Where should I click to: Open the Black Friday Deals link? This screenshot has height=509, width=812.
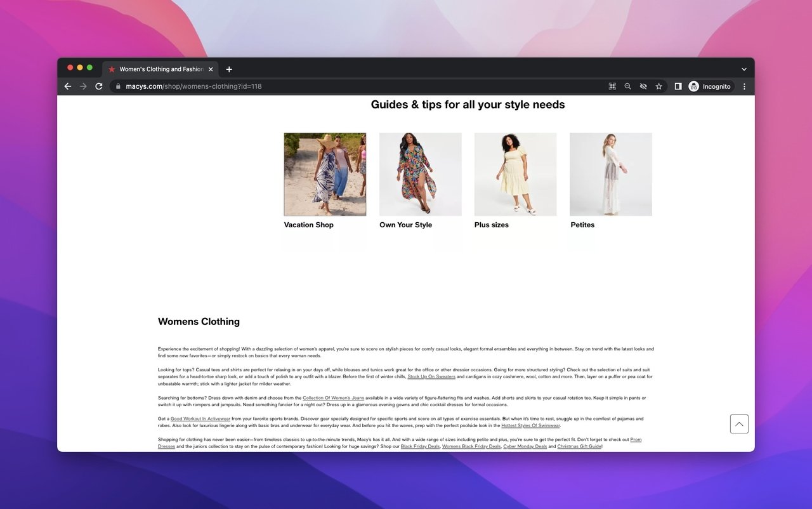click(420, 447)
